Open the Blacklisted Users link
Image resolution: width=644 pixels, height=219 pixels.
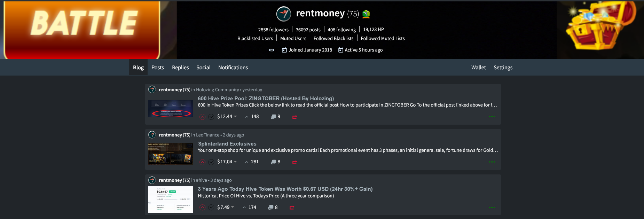point(255,39)
